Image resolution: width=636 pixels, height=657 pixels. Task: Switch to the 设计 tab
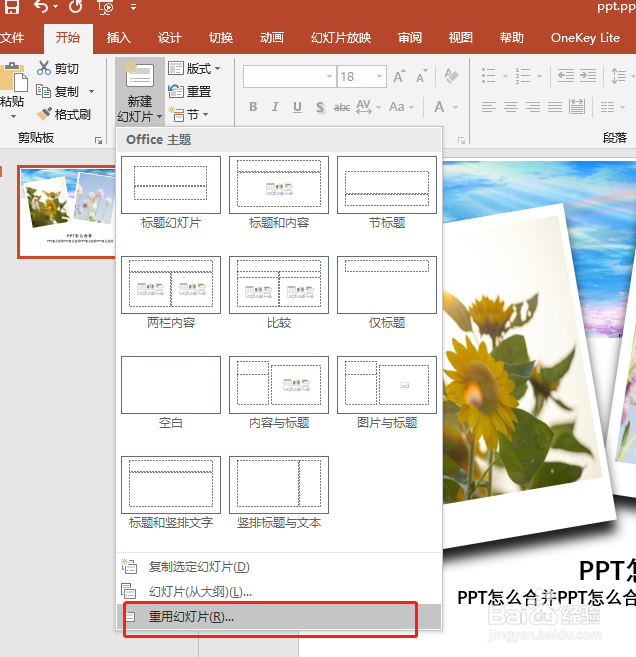[169, 38]
